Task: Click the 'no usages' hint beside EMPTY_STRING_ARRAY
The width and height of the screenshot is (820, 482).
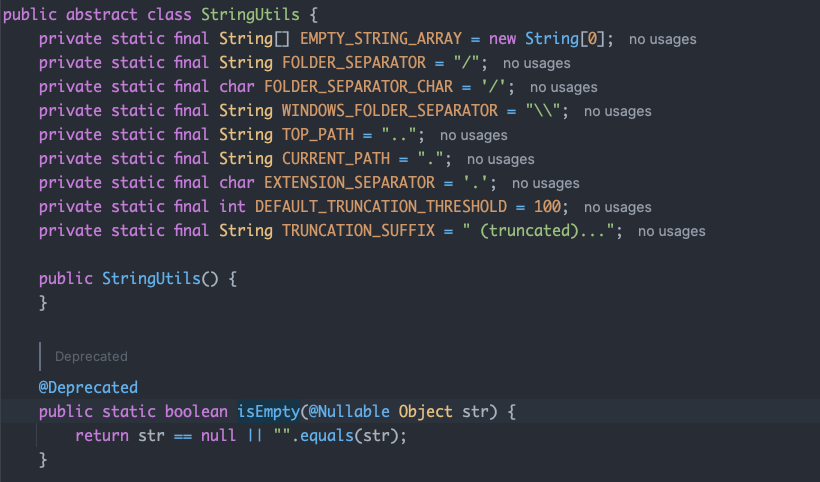Action: [x=662, y=39]
